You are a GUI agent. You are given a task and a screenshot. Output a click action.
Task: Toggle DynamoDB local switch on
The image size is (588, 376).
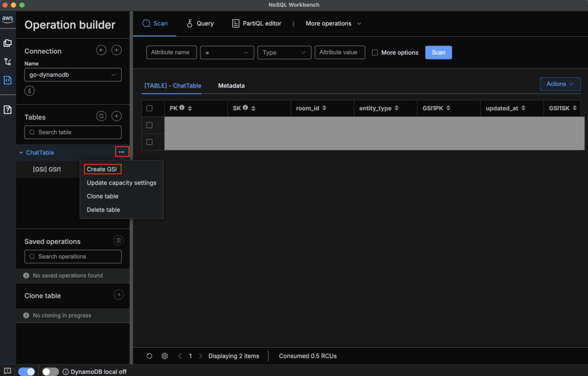(51, 371)
